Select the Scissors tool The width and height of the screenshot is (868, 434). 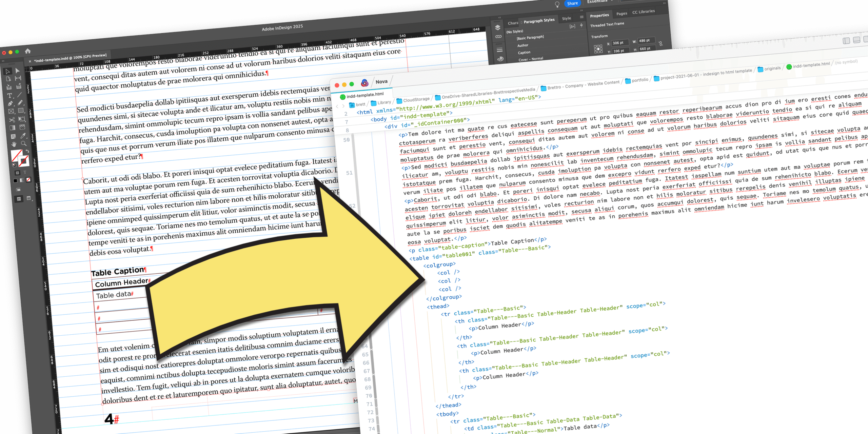pos(12,120)
